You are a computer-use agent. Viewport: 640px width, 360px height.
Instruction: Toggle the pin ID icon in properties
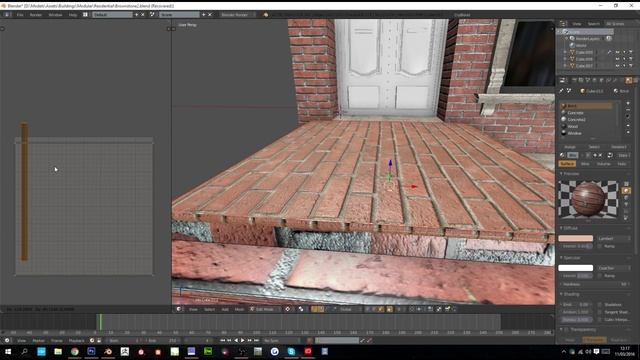pyautogui.click(x=562, y=91)
